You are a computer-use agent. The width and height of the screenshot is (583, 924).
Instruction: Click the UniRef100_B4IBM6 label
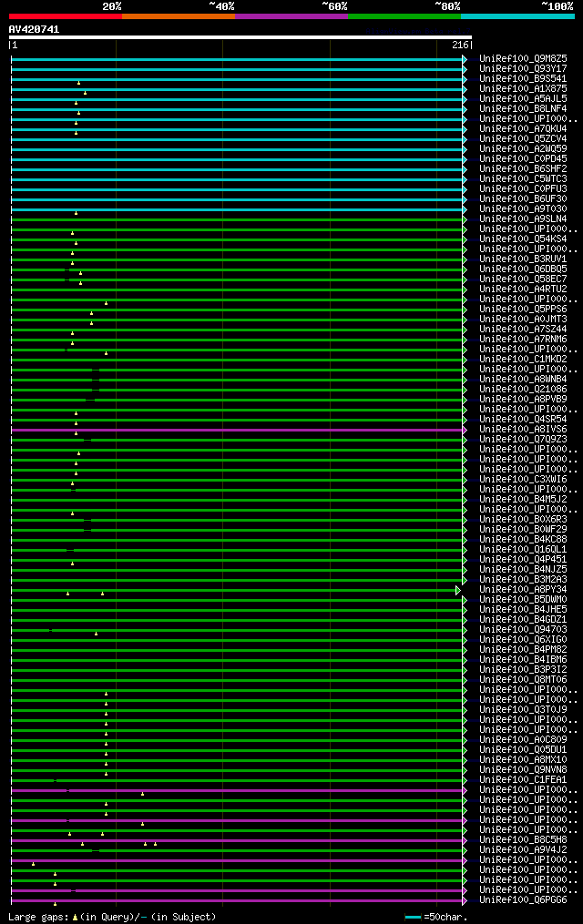point(523,660)
